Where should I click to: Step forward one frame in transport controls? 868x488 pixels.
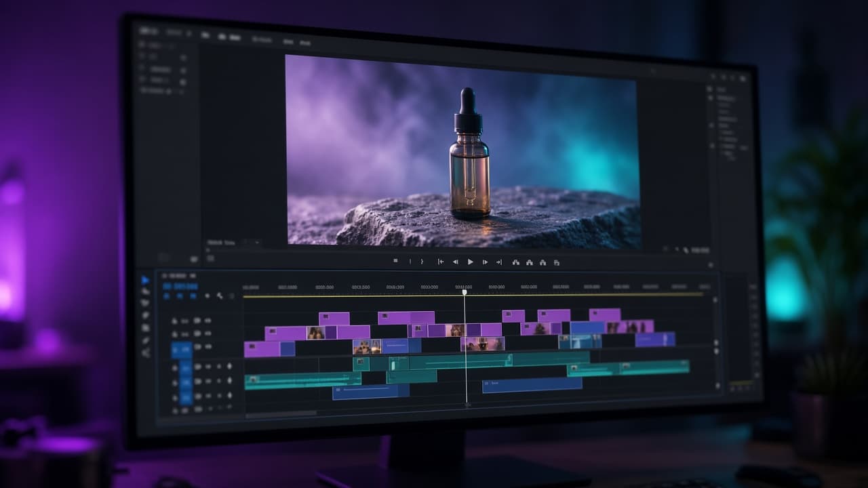(x=485, y=262)
